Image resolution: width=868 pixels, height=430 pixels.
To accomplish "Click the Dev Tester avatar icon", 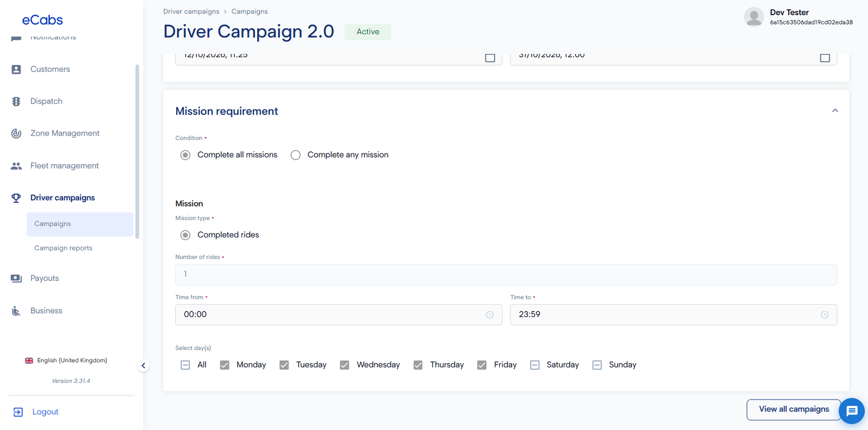I will coord(754,17).
